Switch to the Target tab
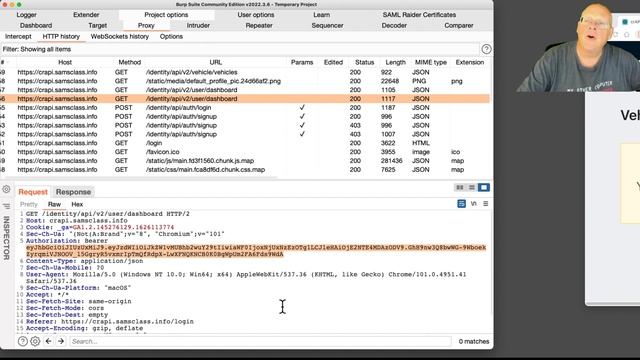This screenshot has height=360, width=640. 98,25
